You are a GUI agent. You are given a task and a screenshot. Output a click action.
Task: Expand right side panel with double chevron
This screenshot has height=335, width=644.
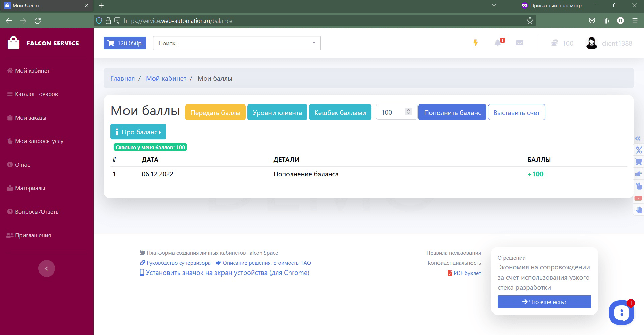(x=638, y=138)
